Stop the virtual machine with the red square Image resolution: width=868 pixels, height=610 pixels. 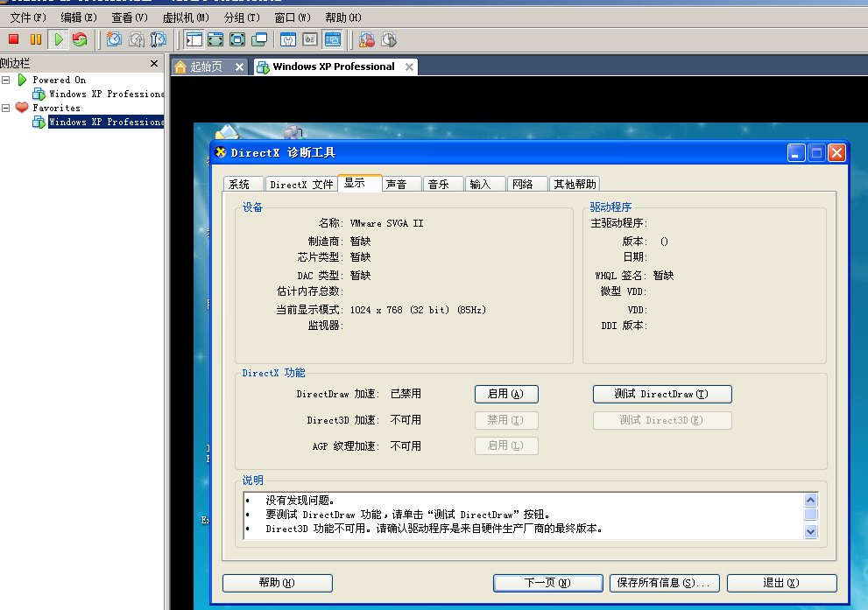coord(14,39)
